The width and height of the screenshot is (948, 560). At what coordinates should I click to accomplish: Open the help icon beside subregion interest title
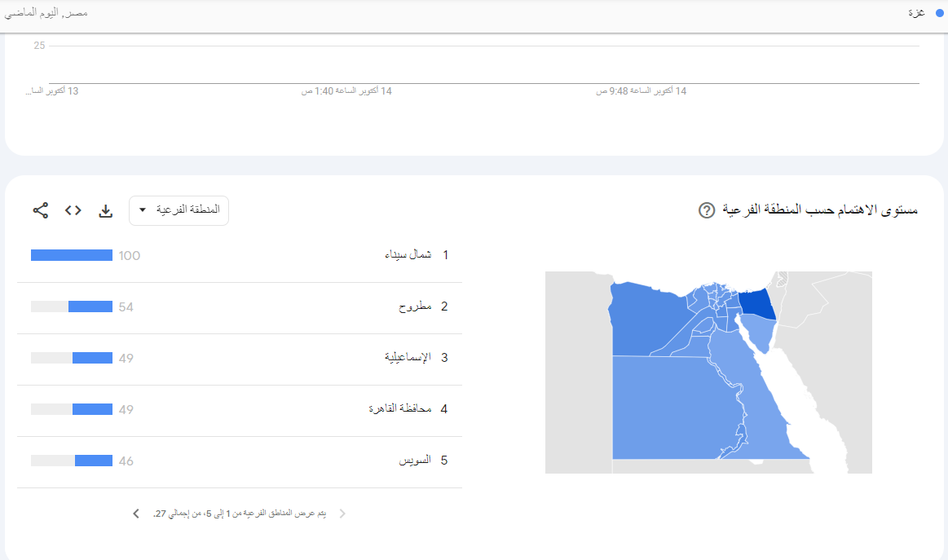pyautogui.click(x=707, y=210)
